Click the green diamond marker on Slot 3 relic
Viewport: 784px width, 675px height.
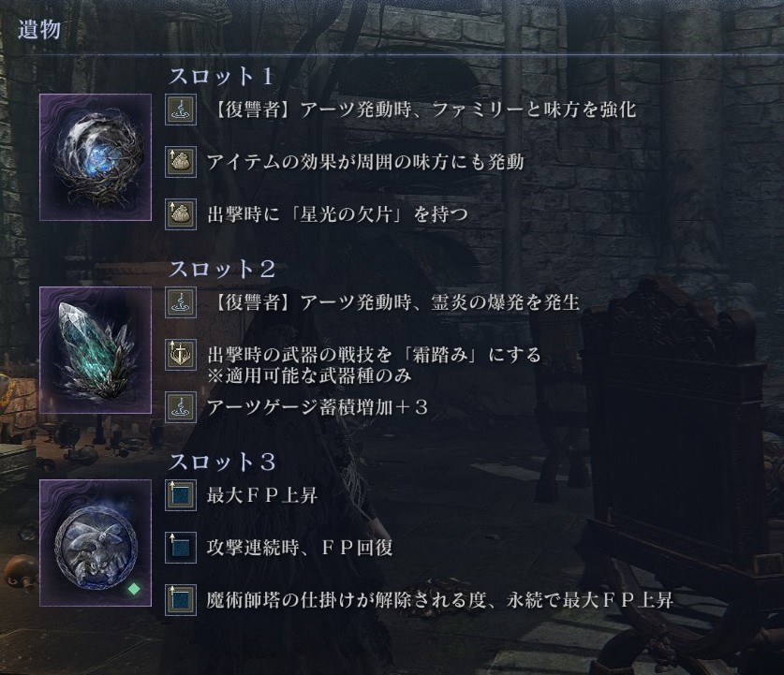click(134, 589)
